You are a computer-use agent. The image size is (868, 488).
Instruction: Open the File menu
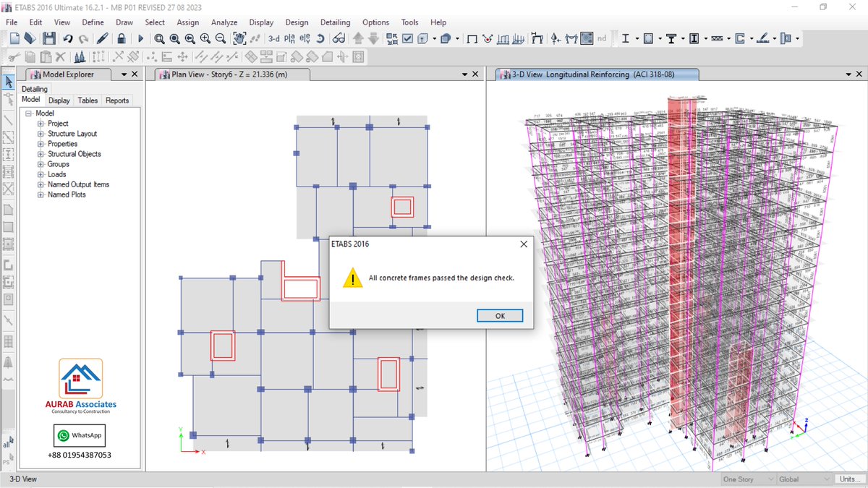point(12,22)
